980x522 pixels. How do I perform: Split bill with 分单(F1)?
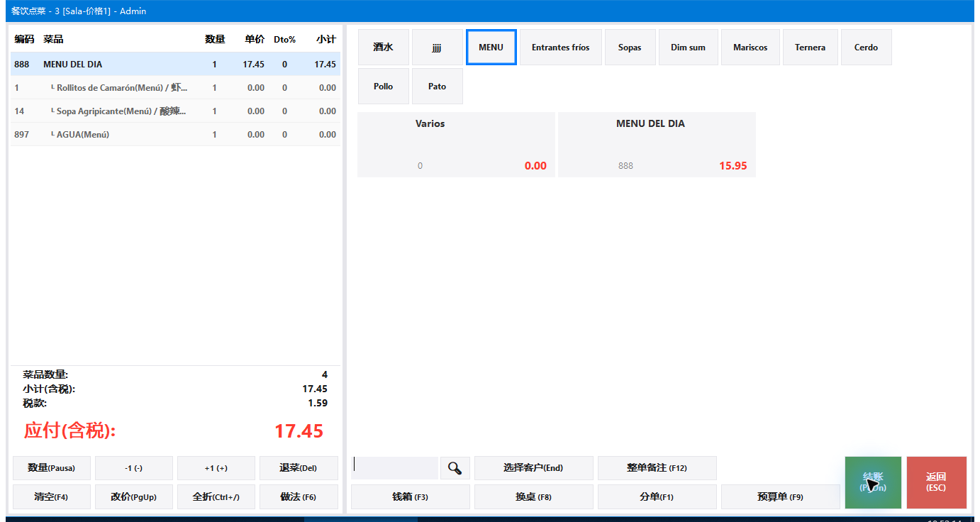pyautogui.click(x=657, y=497)
